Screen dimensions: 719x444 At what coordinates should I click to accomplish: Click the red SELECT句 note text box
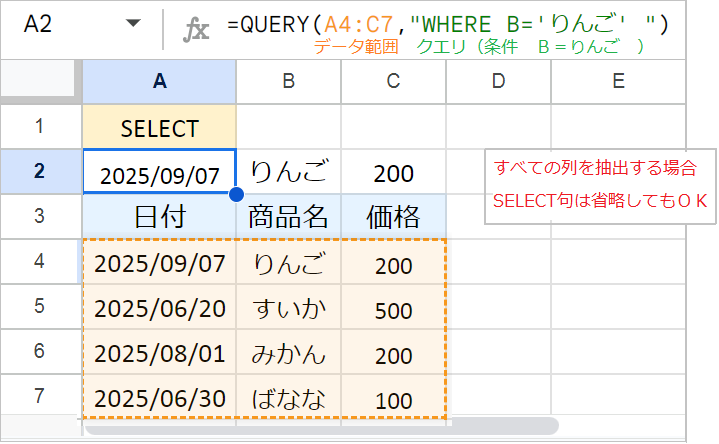point(600,186)
